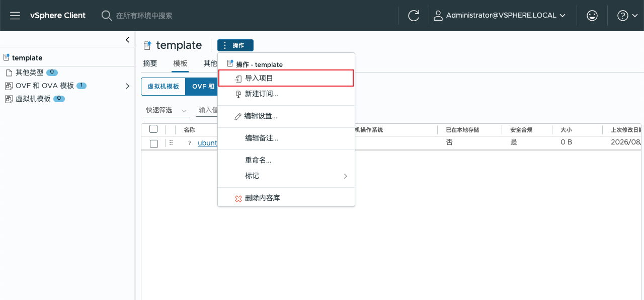Open the 快速筛选 dropdown
This screenshot has height=300, width=644.
tap(166, 110)
